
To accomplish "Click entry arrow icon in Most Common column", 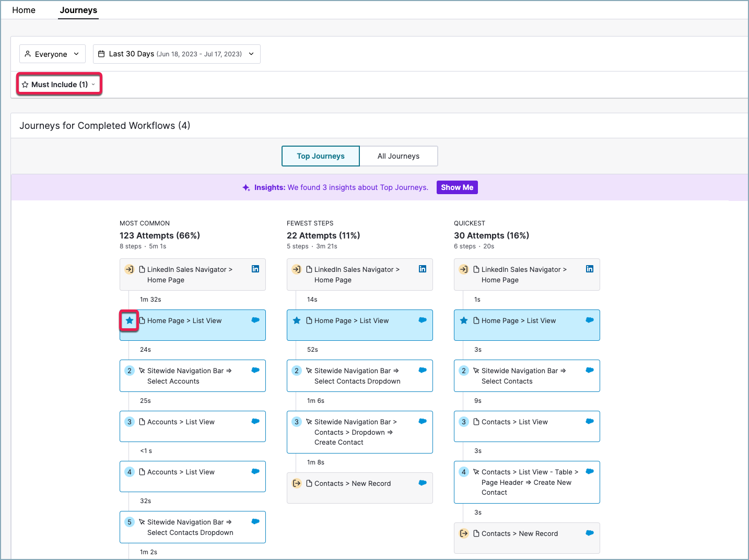I will click(x=130, y=269).
